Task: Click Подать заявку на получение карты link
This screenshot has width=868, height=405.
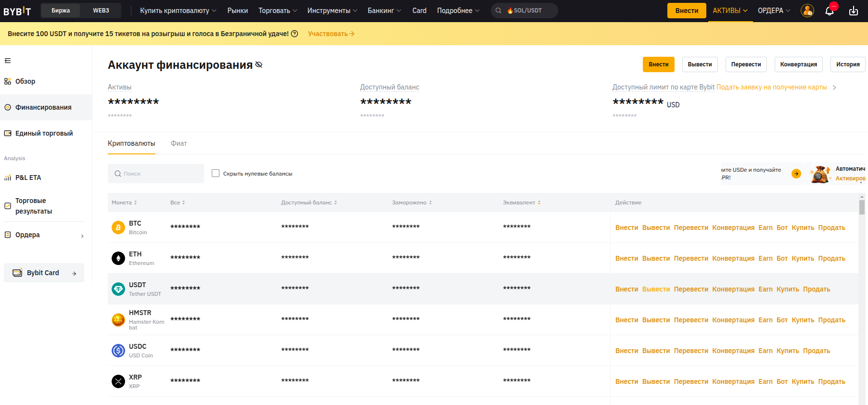Action: pos(771,87)
